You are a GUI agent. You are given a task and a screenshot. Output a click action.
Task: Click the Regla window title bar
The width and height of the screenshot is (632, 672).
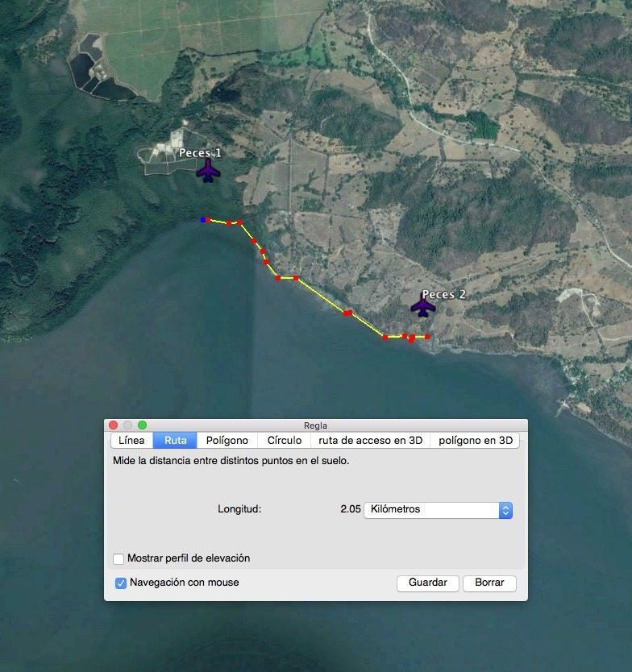tap(315, 425)
